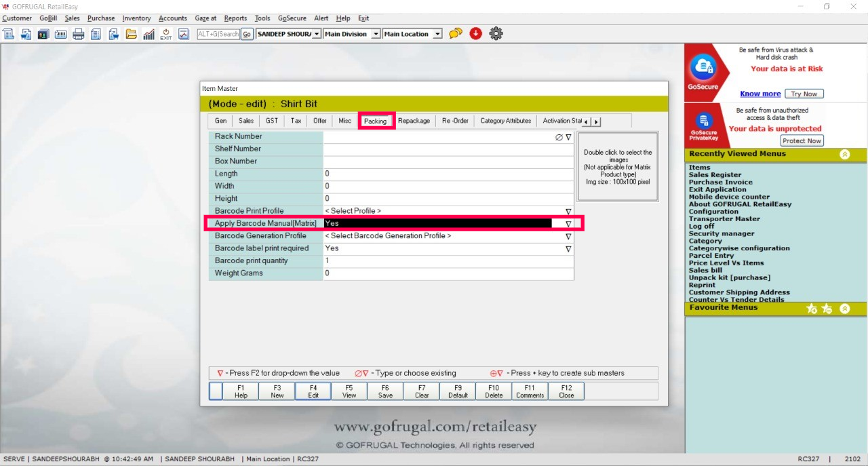Switch to the Category Attributes tab
The width and height of the screenshot is (868, 466).
pos(505,121)
